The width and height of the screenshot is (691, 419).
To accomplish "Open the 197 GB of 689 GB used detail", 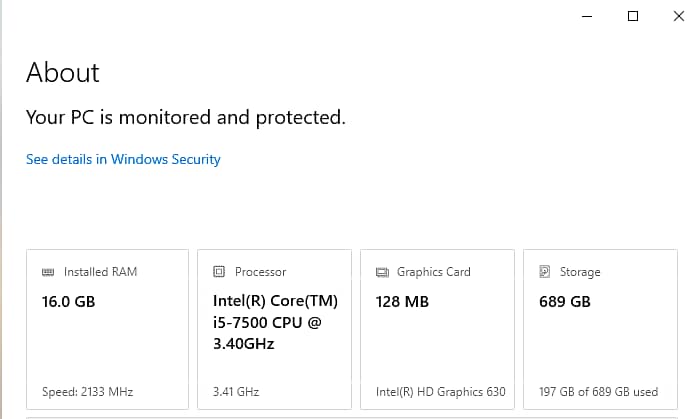I will (598, 392).
